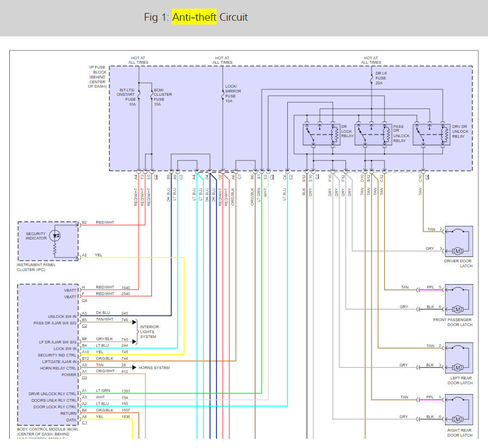The width and height of the screenshot is (488, 448).
Task: Click the ORG/WHT 812 wire label
Action: coord(112,371)
